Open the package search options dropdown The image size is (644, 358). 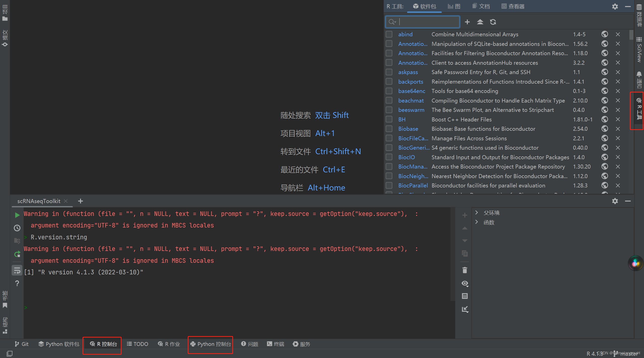pyautogui.click(x=392, y=22)
